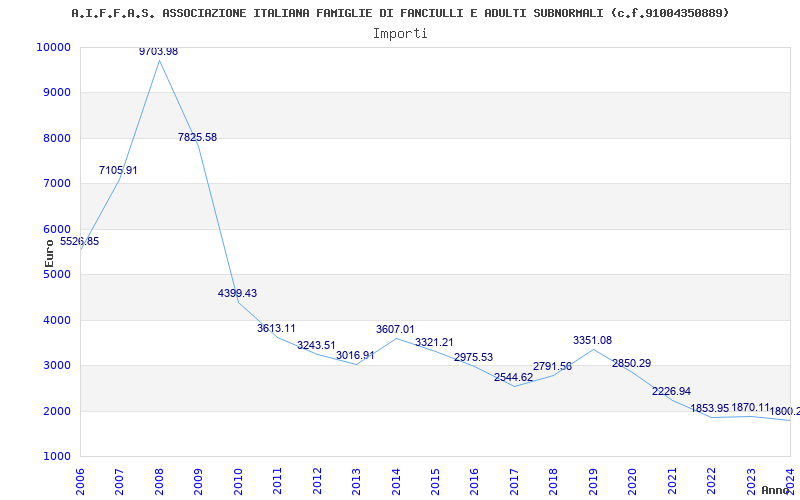The width and height of the screenshot is (800, 500).
Task: Click the Importi chart subtitle
Action: 400,34
